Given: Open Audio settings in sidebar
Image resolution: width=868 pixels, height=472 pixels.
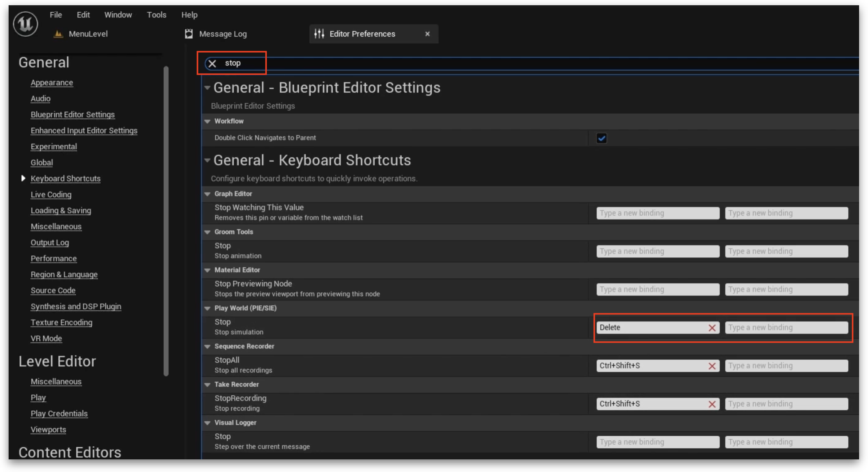Looking at the screenshot, I should point(40,99).
